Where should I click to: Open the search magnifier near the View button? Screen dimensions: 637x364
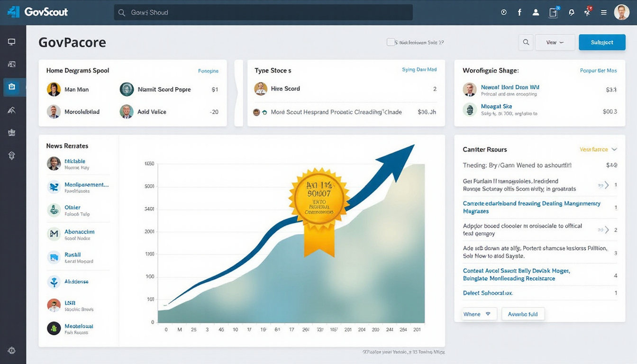click(x=526, y=42)
